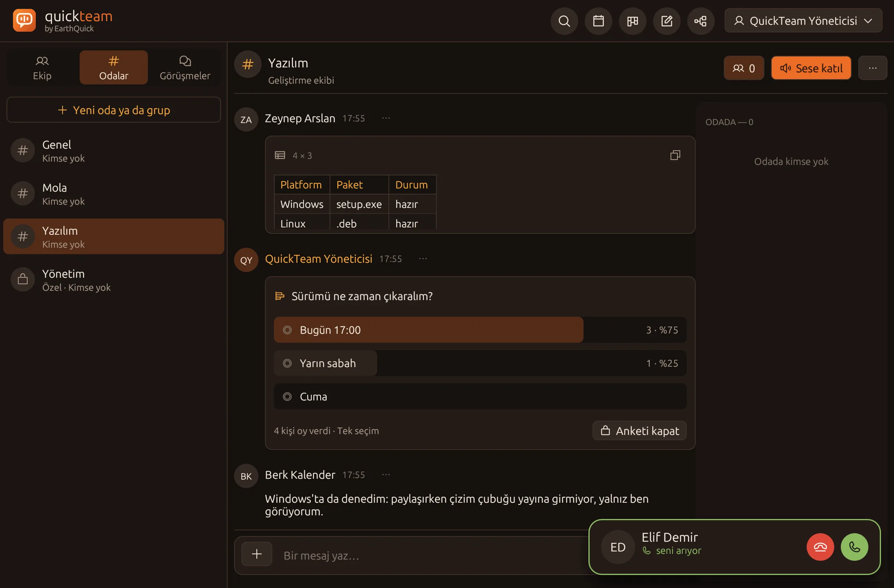
Task: Switch to Görüşmeler tab
Action: pyautogui.click(x=185, y=68)
